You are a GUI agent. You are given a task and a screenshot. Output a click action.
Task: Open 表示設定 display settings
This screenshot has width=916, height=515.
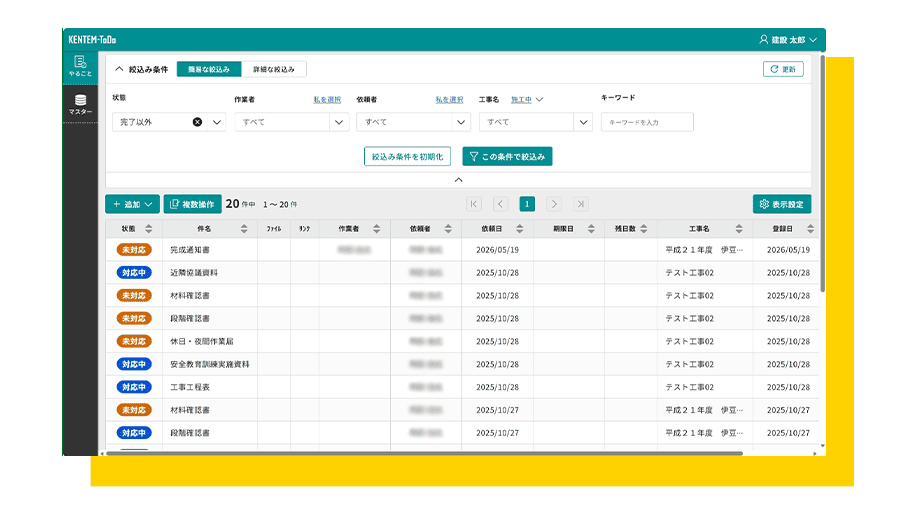[x=782, y=204]
